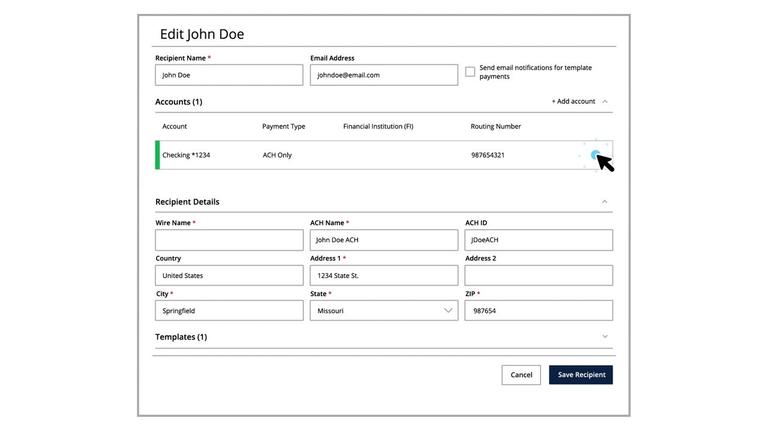
Task: Open the State dropdown showing Missouri
Action: pos(384,311)
